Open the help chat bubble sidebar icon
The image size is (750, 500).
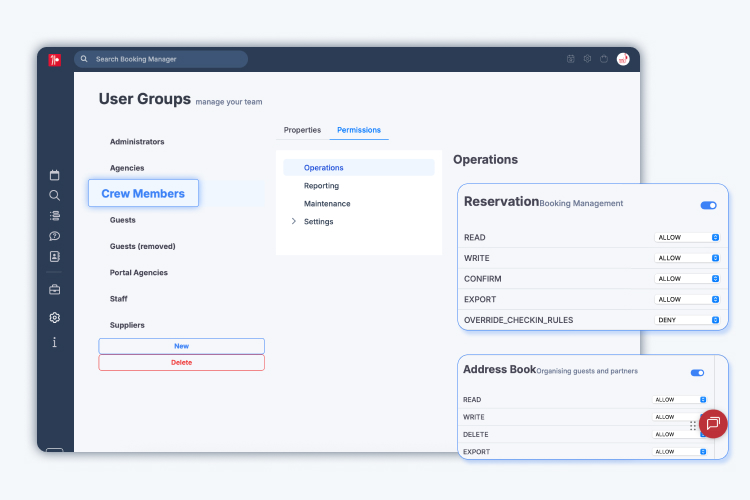click(55, 236)
